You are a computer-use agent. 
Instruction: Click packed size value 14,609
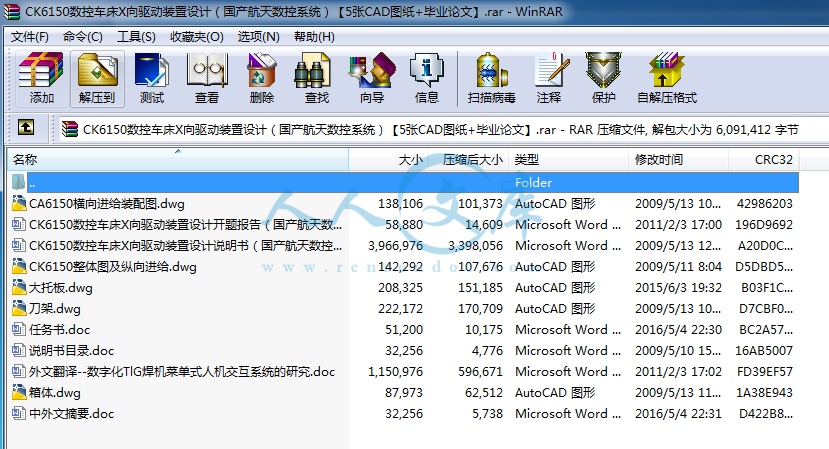[x=484, y=224]
